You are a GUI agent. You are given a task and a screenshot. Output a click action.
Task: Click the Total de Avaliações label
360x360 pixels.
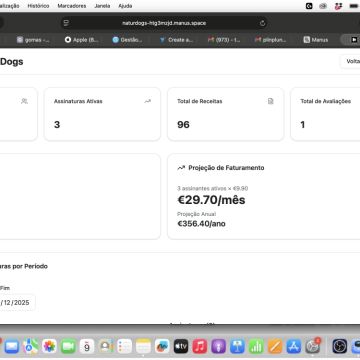tap(326, 101)
